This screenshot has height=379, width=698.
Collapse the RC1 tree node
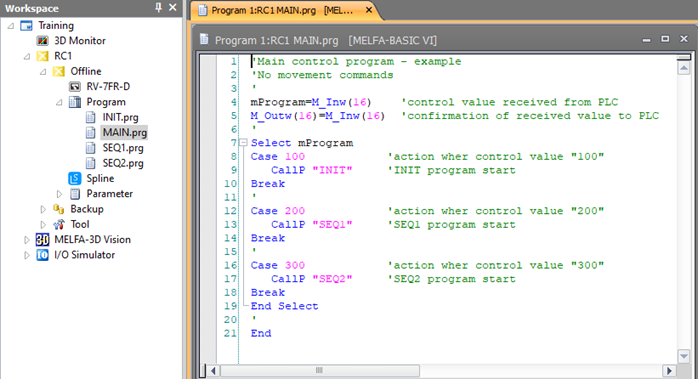tap(27, 56)
